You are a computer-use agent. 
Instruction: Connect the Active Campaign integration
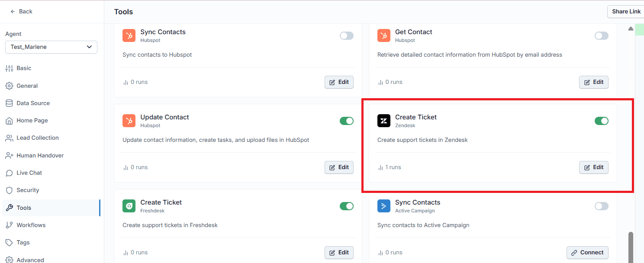tap(587, 253)
